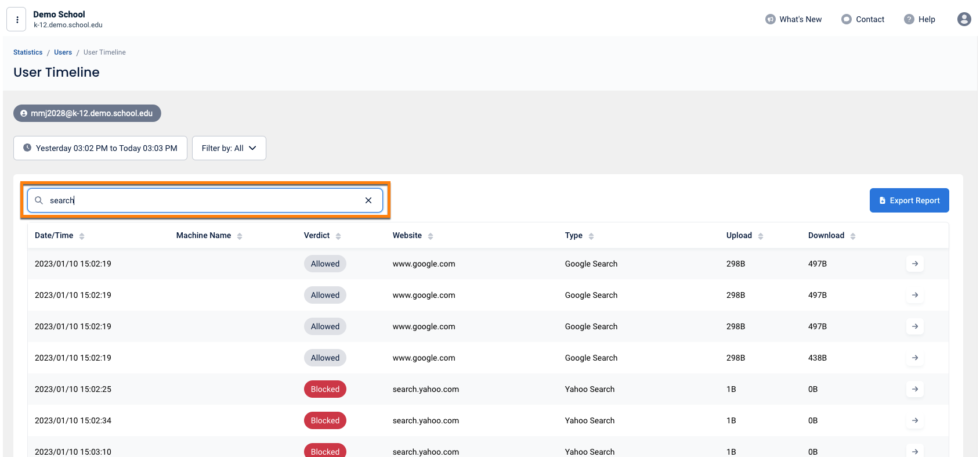980x457 pixels.
Task: Click the search magnifier icon
Action: pos(39,200)
